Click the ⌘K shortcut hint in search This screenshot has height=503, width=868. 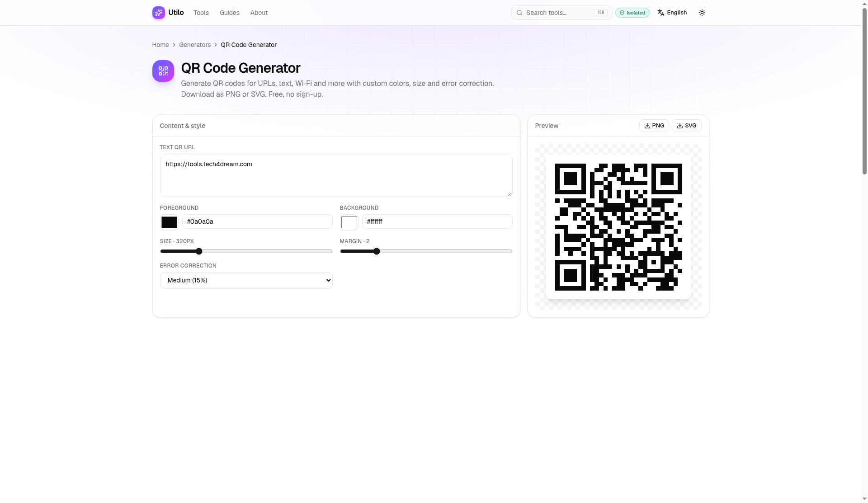(601, 13)
